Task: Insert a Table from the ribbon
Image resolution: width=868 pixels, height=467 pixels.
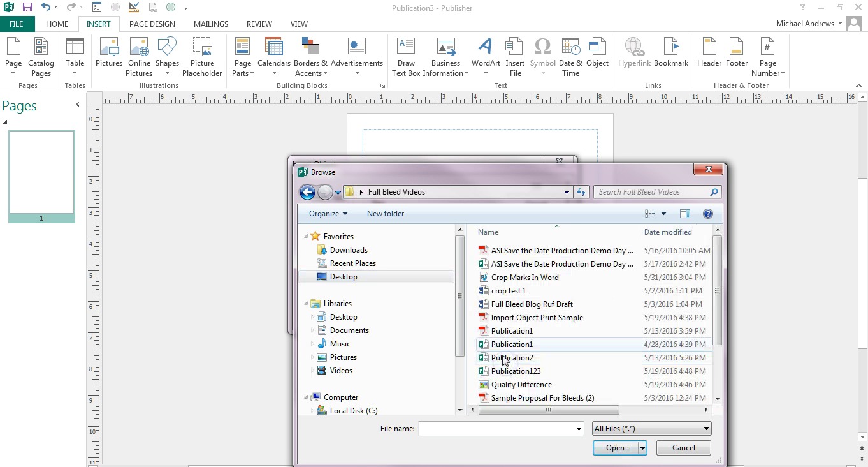Action: click(x=75, y=57)
